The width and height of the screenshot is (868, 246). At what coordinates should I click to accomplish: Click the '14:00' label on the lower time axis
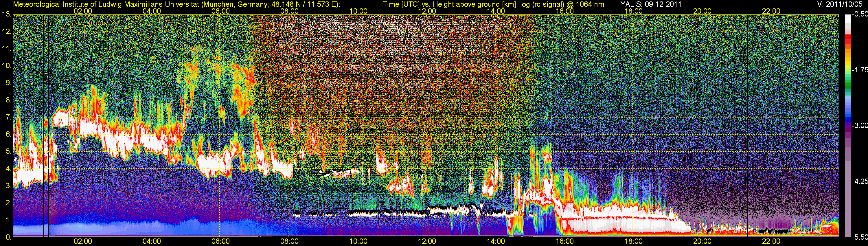point(496,241)
